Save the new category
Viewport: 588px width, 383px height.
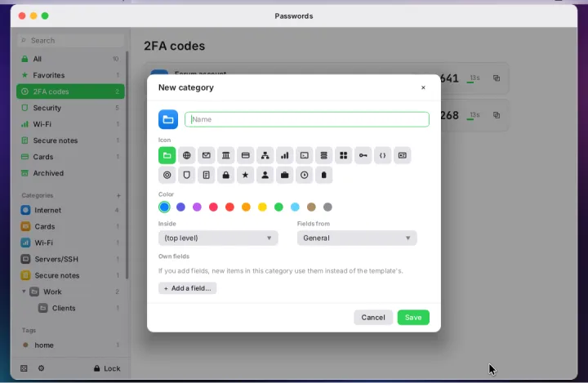[x=413, y=318]
